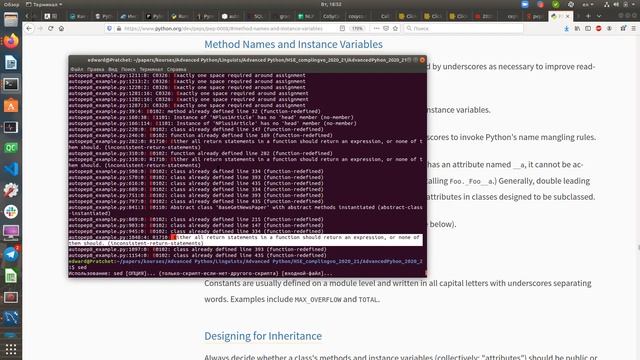
Task: Open the Терминал app menu in top bar
Action: (x=44, y=4)
